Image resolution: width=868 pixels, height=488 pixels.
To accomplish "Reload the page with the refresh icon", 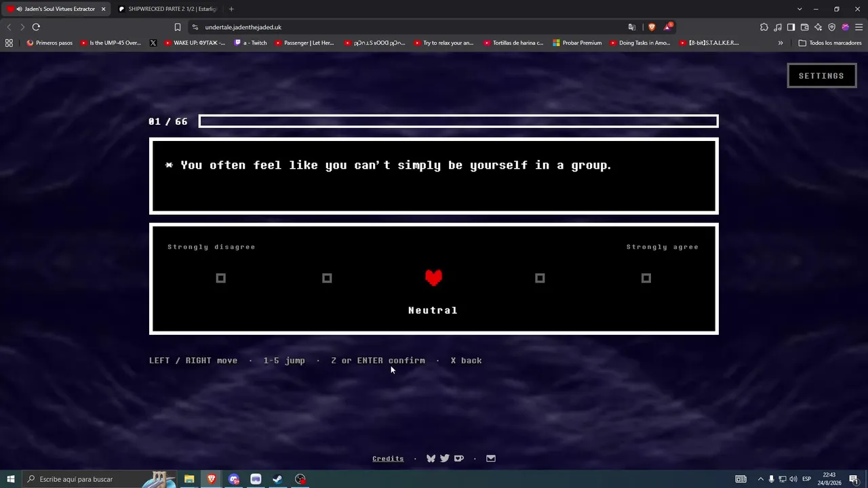I will tap(36, 27).
